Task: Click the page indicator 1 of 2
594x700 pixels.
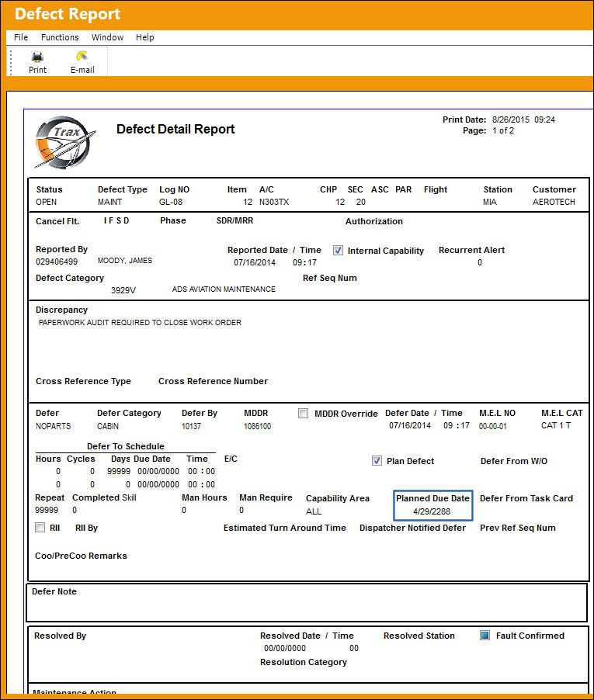Action: (x=503, y=131)
